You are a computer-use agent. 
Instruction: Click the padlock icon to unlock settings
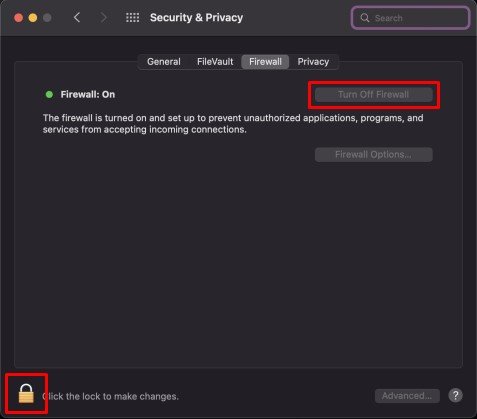26,393
